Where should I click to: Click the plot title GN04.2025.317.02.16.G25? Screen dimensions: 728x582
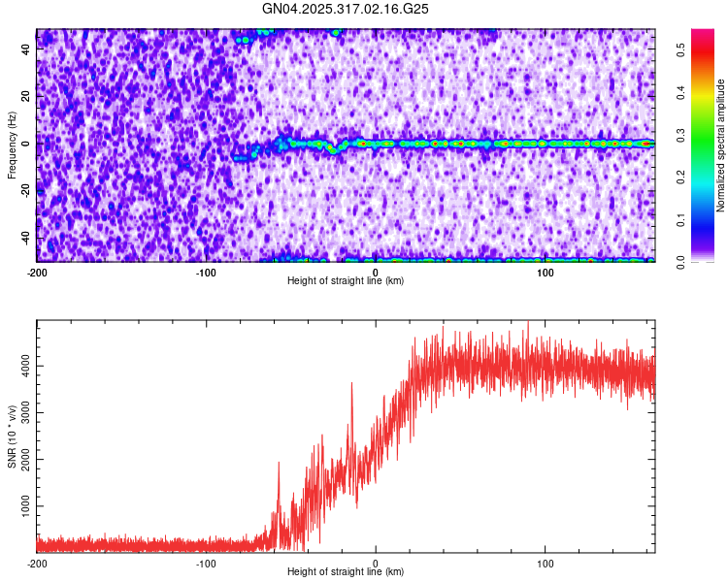tap(346, 9)
